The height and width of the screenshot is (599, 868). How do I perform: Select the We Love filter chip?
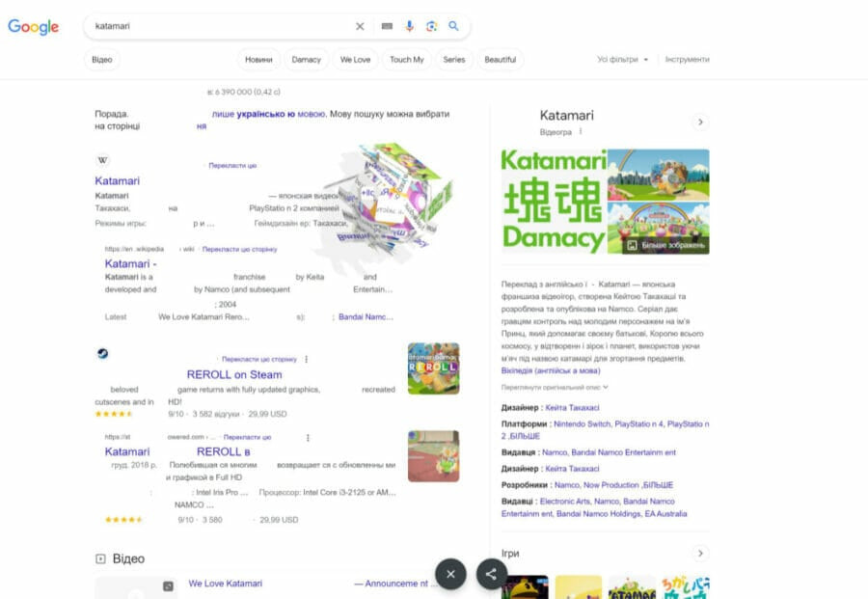point(355,59)
